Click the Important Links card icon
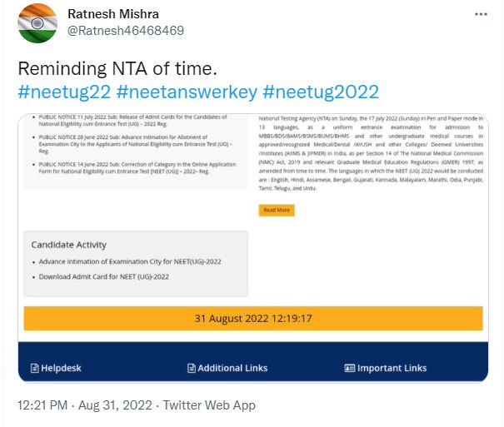The image size is (504, 427). tap(350, 368)
